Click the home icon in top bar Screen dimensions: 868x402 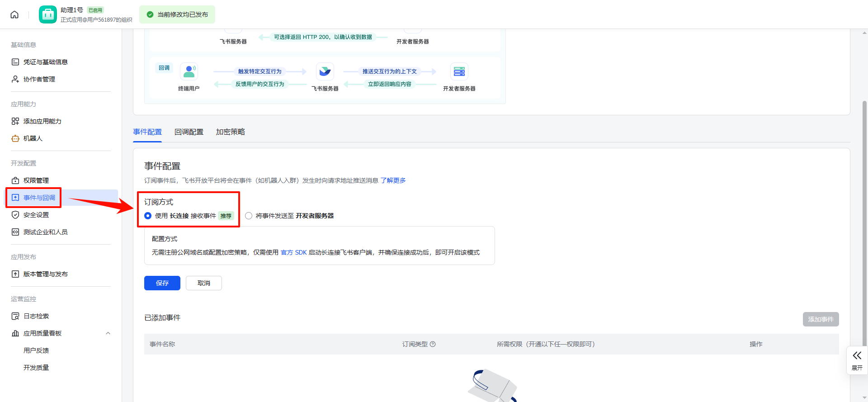pos(14,14)
